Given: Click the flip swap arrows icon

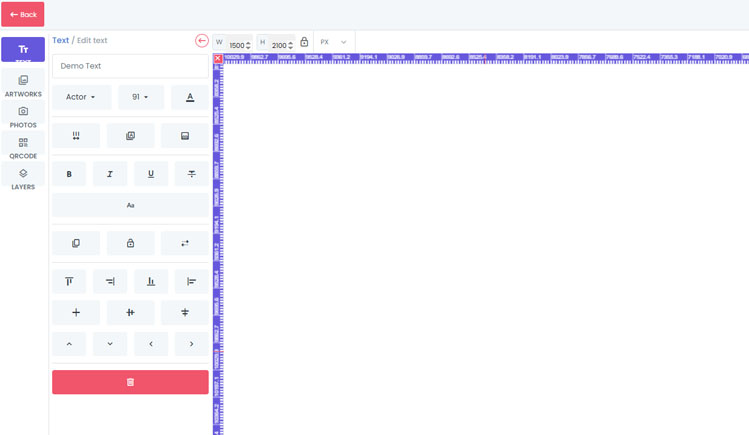Looking at the screenshot, I should click(x=185, y=243).
